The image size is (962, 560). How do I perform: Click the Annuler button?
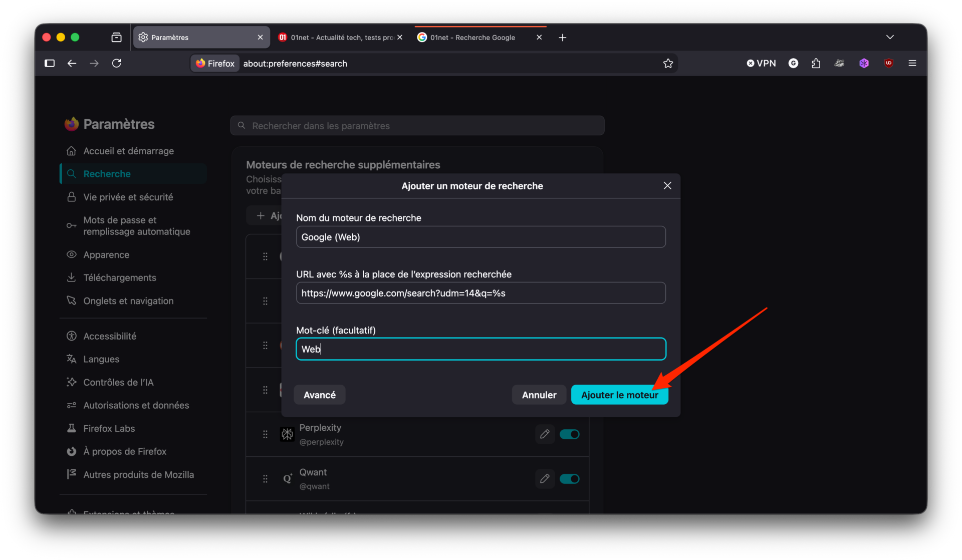coord(539,395)
